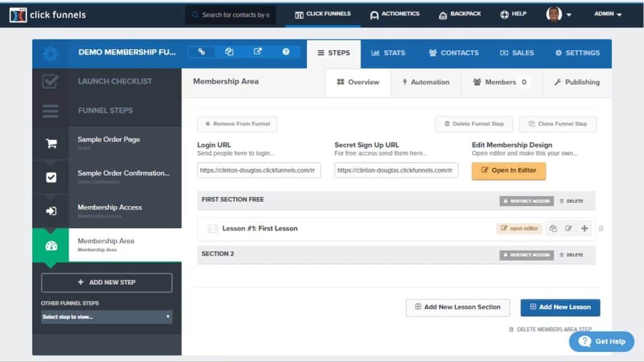The width and height of the screenshot is (644, 362).
Task: Delete the FIRST SECTION FREE section
Action: point(571,201)
